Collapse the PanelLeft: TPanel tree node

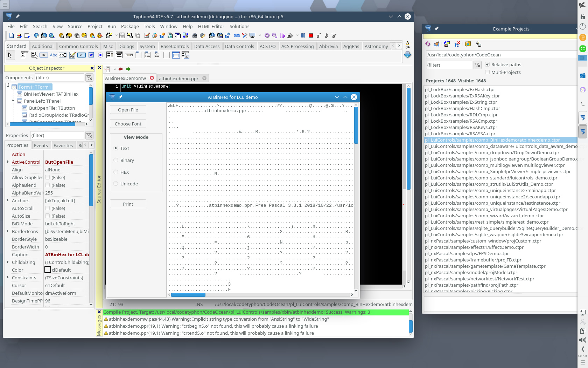click(14, 101)
